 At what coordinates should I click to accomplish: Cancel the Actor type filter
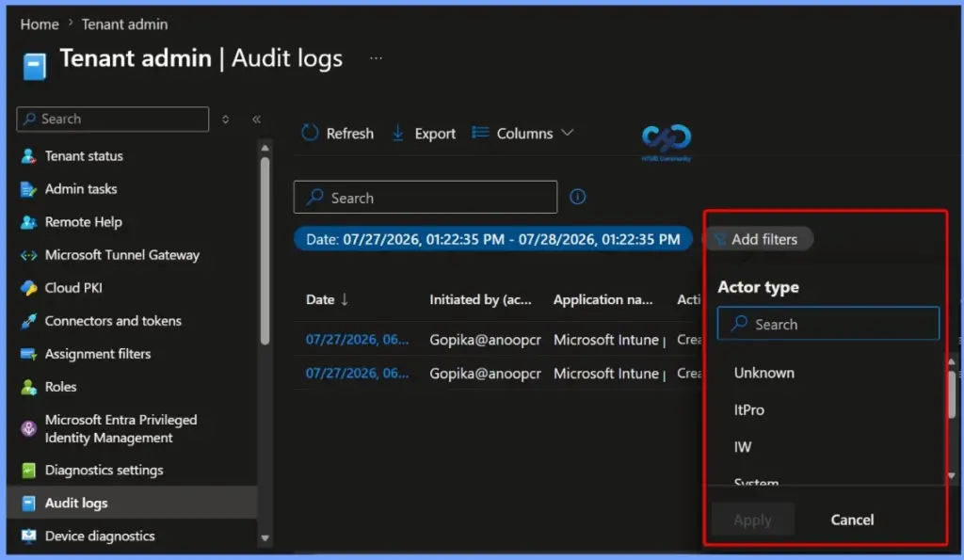pos(852,520)
